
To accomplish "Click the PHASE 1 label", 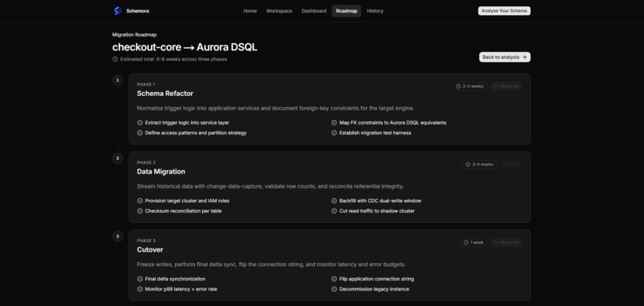I will pyautogui.click(x=146, y=85).
